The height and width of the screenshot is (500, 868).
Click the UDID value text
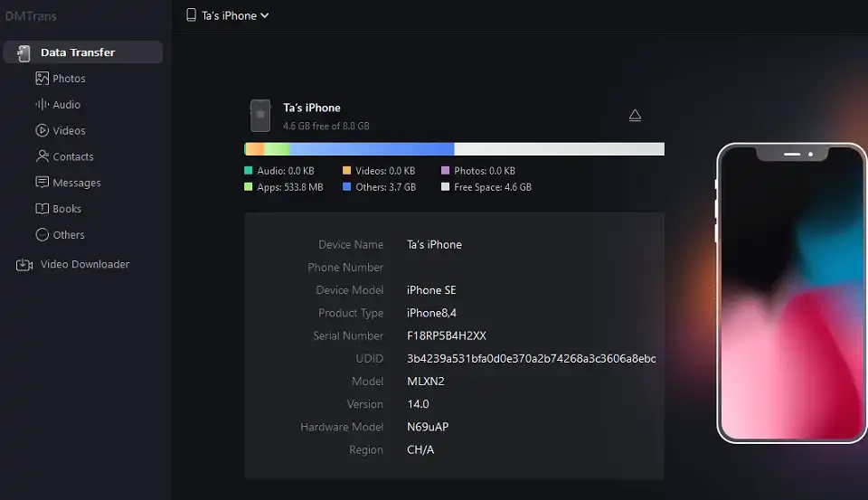point(531,359)
